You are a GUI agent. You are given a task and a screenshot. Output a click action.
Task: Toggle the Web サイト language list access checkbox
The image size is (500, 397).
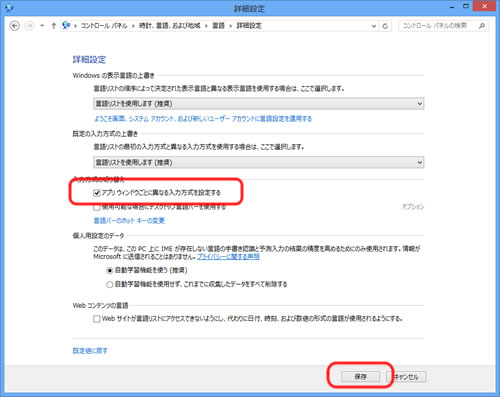(97, 319)
